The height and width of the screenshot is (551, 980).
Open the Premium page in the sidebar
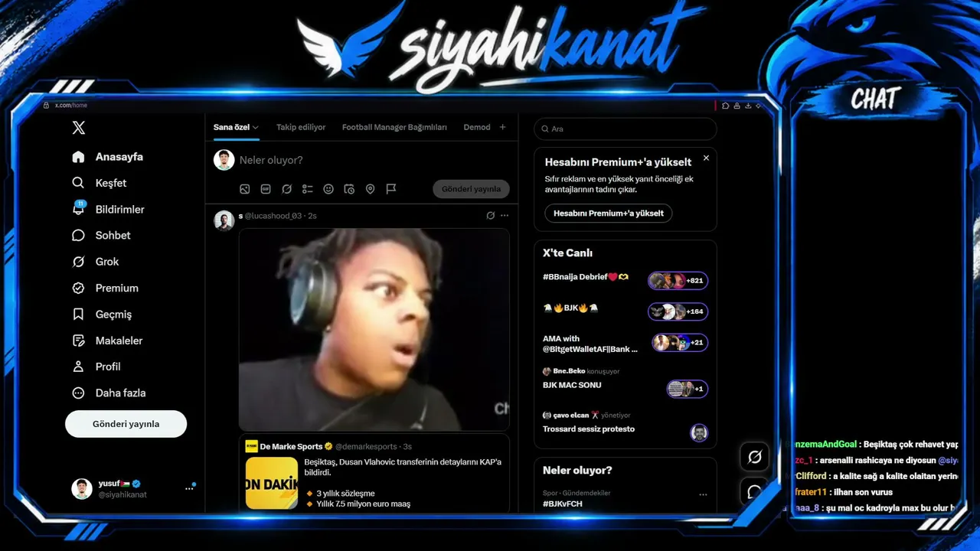(105, 288)
